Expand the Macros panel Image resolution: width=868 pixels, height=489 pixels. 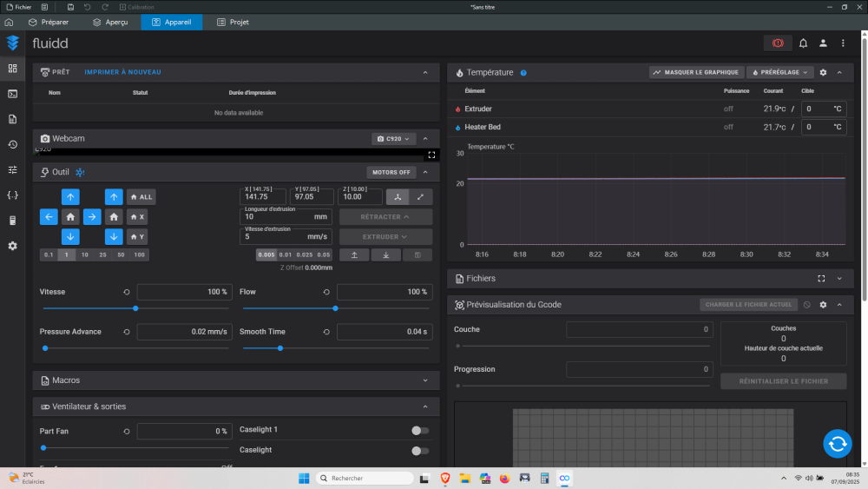point(425,380)
